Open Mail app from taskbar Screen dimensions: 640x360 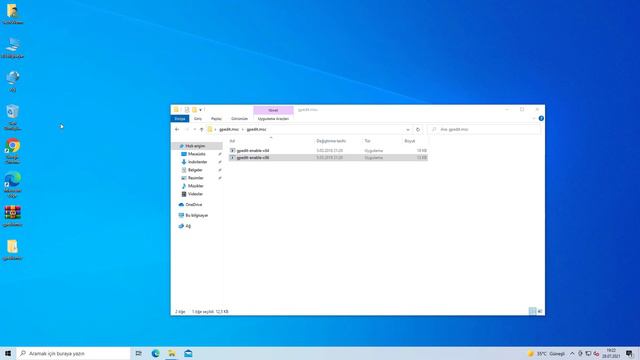(188, 353)
